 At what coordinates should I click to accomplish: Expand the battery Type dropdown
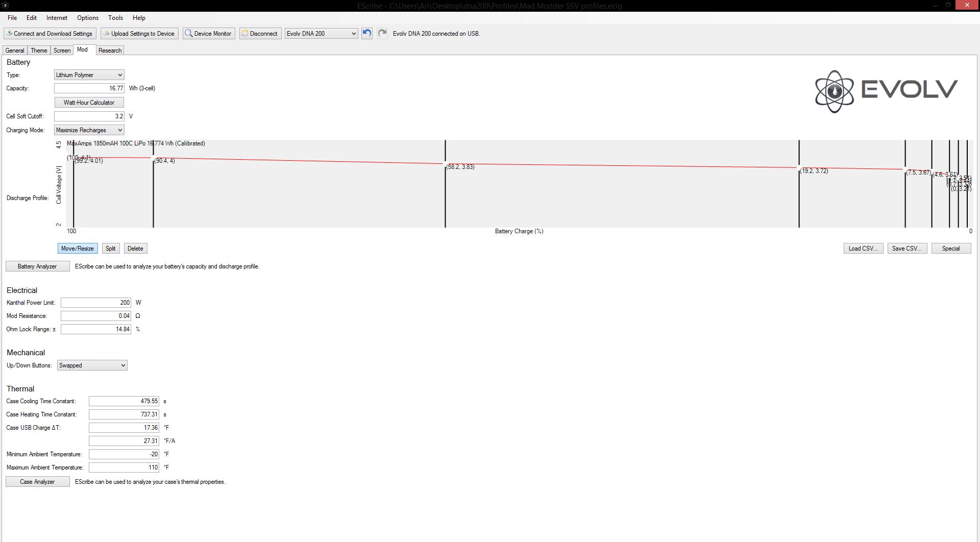[89, 75]
